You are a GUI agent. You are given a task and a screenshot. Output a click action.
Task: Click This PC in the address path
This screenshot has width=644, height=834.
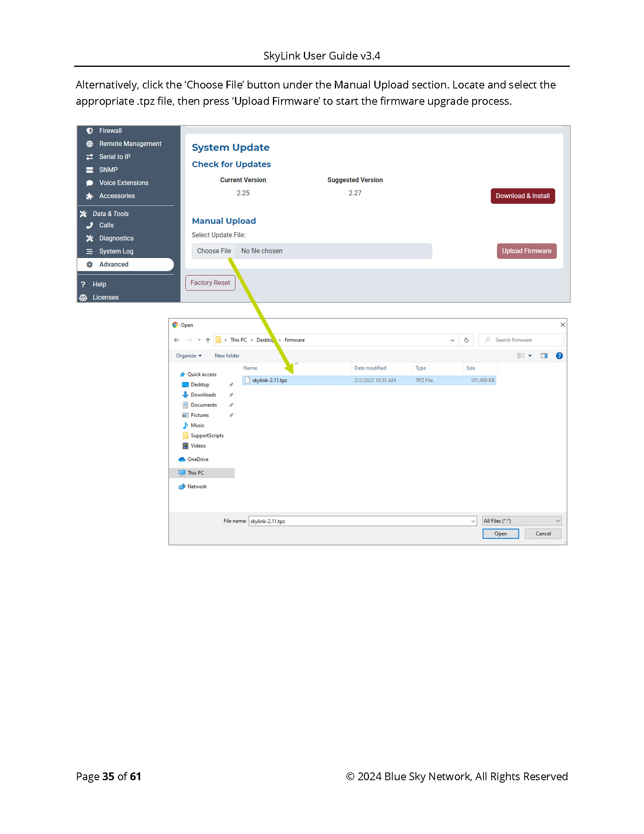(238, 340)
